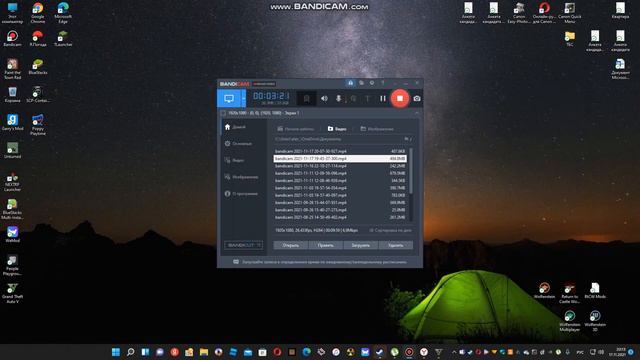
Task: Open the recording mode dropdown arrow
Action: click(x=244, y=98)
